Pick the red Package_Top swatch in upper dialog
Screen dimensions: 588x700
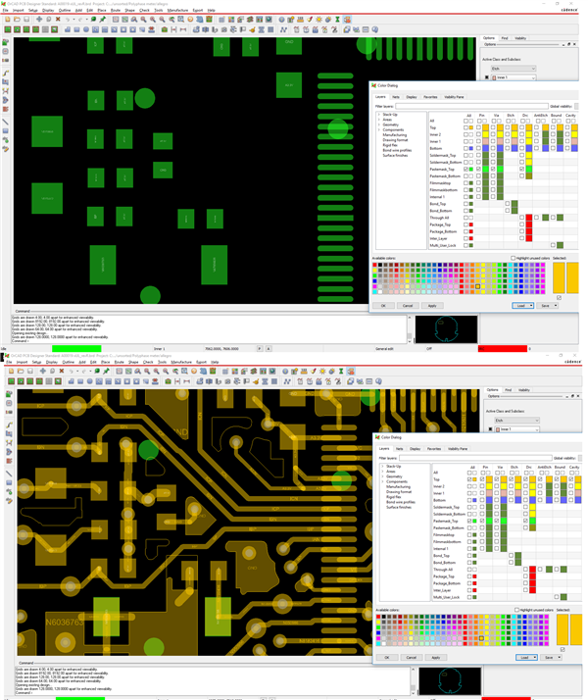[x=471, y=225]
